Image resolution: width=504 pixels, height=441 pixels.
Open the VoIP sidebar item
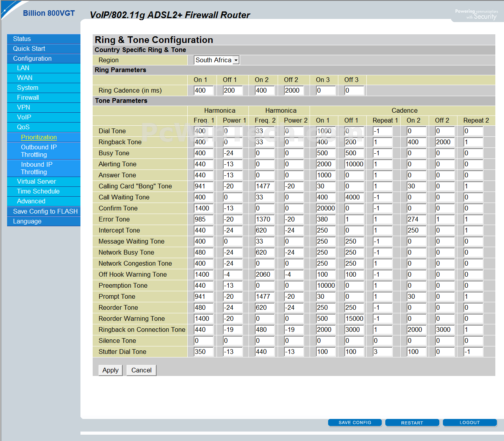[44, 117]
